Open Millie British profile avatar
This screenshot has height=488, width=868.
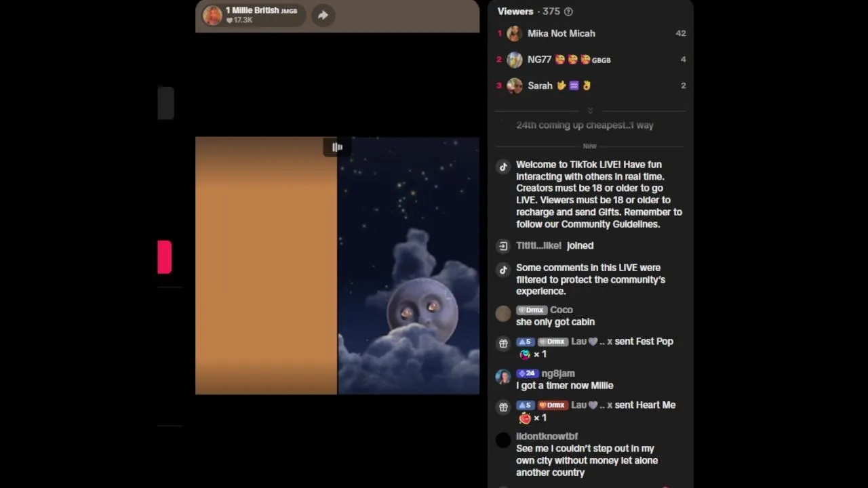click(213, 15)
